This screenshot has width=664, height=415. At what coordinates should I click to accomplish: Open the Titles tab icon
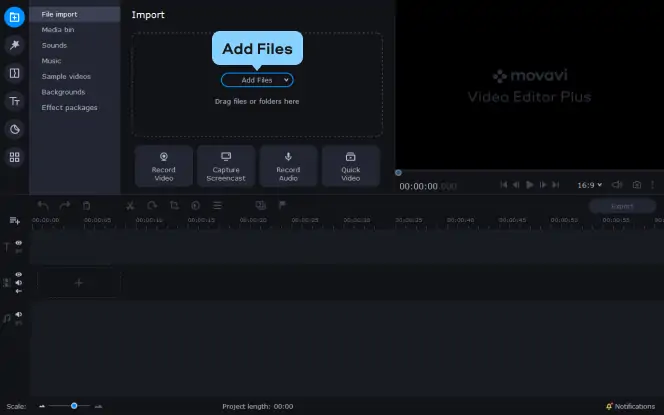(x=14, y=101)
